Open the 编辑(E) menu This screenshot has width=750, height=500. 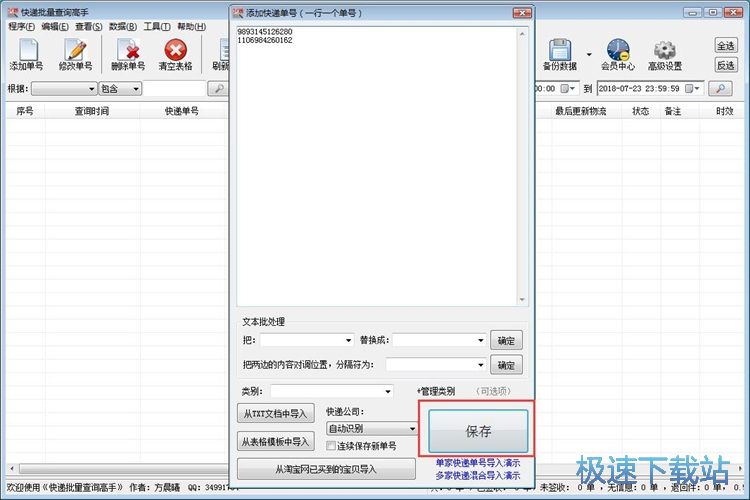pos(55,27)
